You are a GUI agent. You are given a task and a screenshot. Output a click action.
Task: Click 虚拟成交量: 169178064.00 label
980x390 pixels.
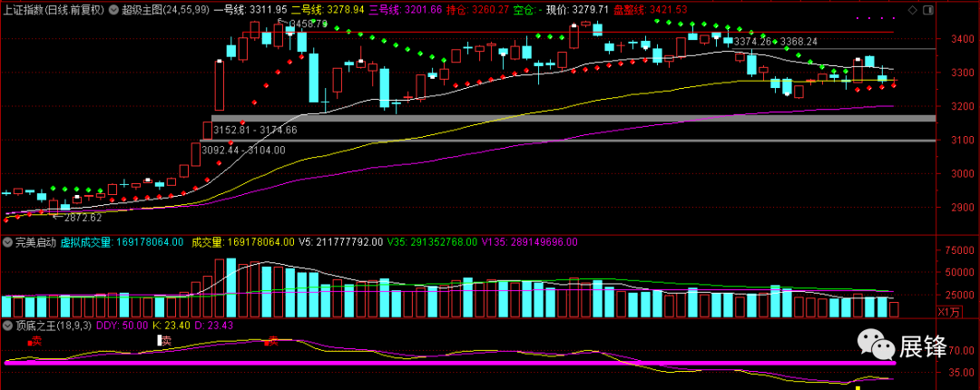[x=122, y=241]
